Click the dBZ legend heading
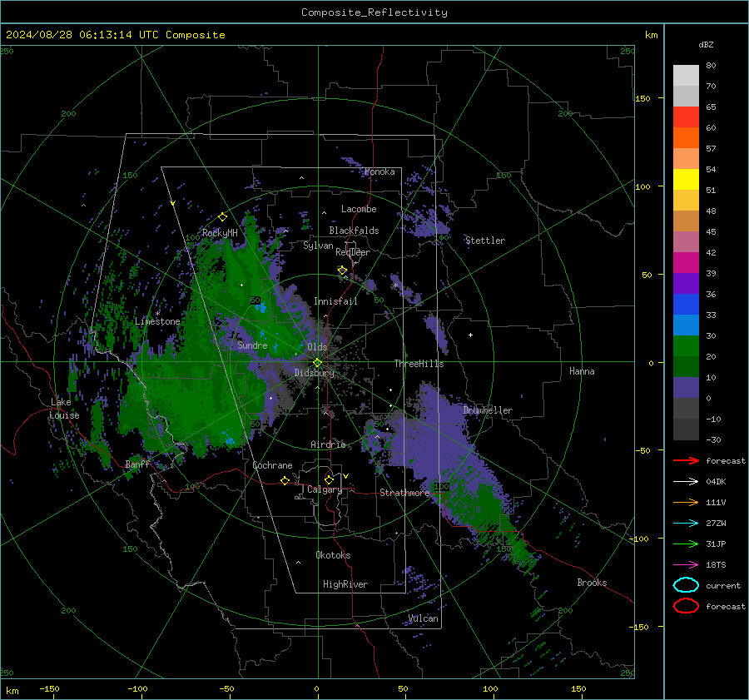The height and width of the screenshot is (700, 749). tap(706, 44)
